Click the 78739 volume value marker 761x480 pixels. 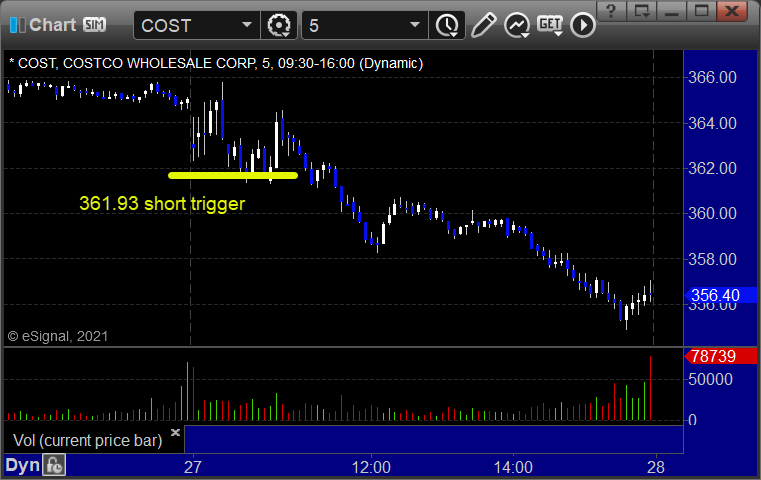(720, 356)
